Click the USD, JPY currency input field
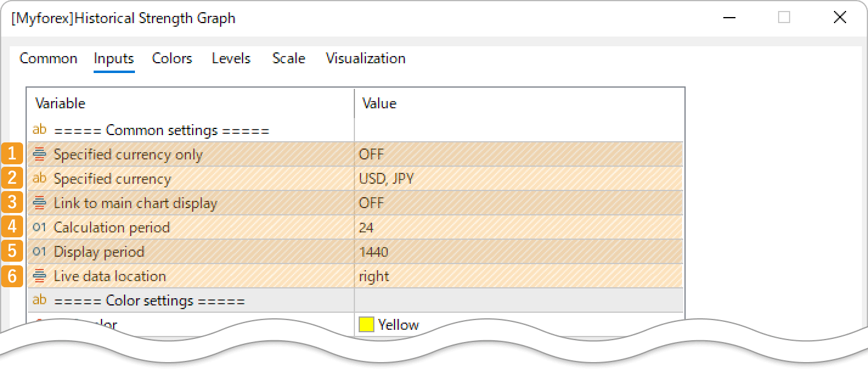Image resolution: width=868 pixels, height=370 pixels. [x=425, y=178]
